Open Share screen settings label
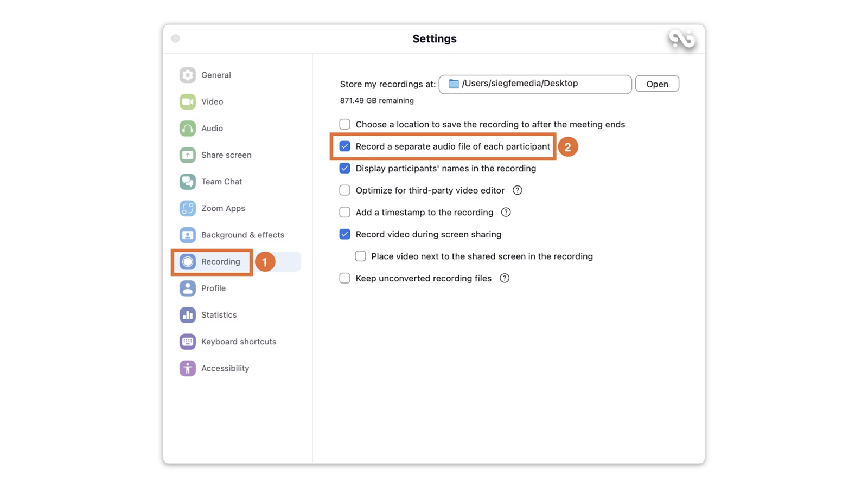 pos(226,155)
